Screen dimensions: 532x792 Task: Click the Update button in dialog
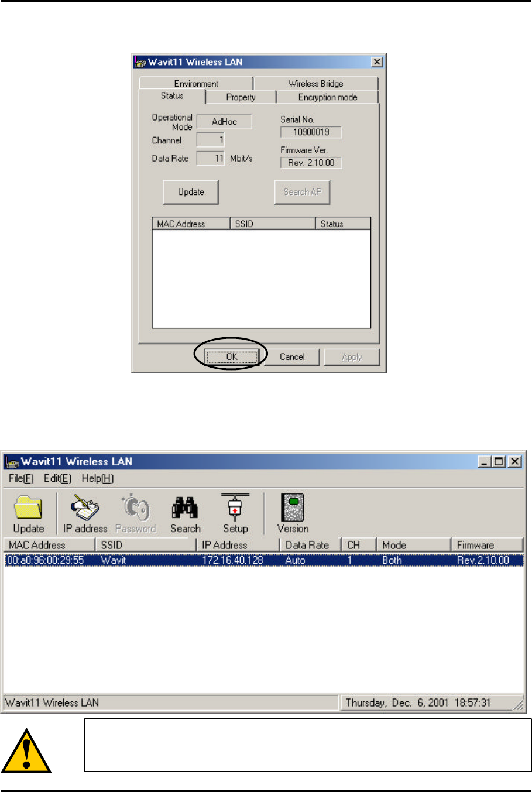[x=191, y=192]
